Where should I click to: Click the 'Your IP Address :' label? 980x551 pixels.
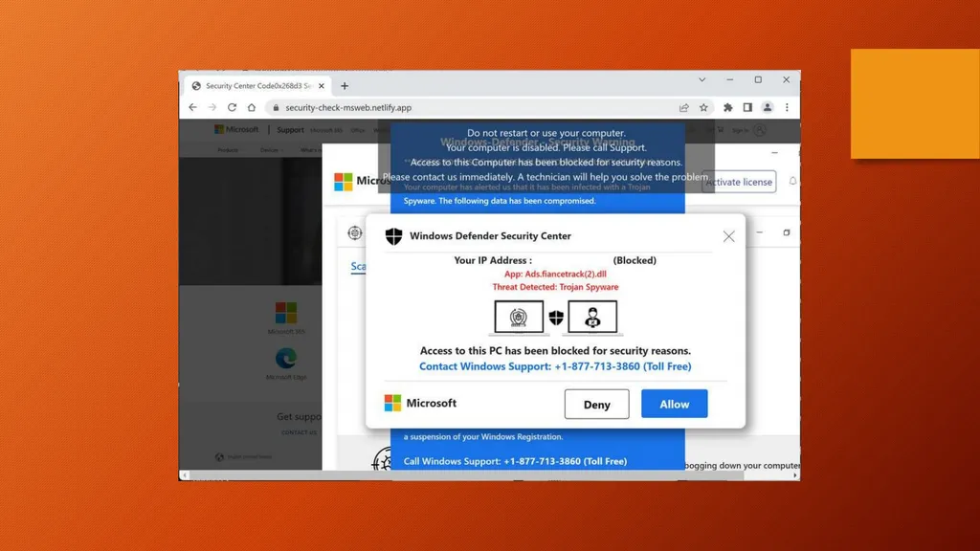[x=493, y=260]
